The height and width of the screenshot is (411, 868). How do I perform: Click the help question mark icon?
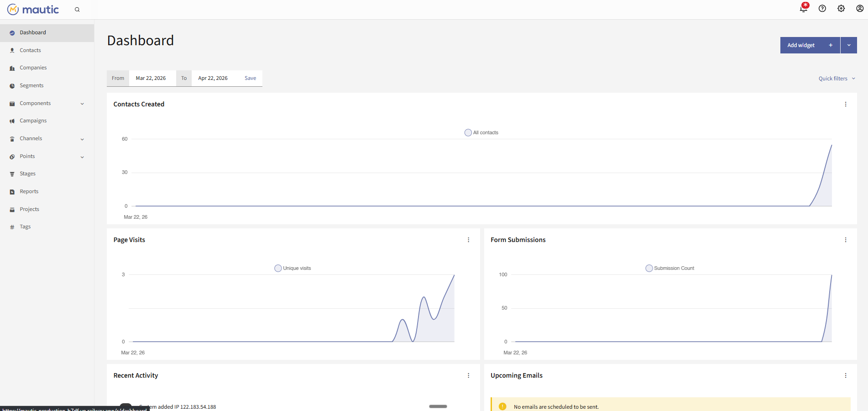(x=822, y=9)
